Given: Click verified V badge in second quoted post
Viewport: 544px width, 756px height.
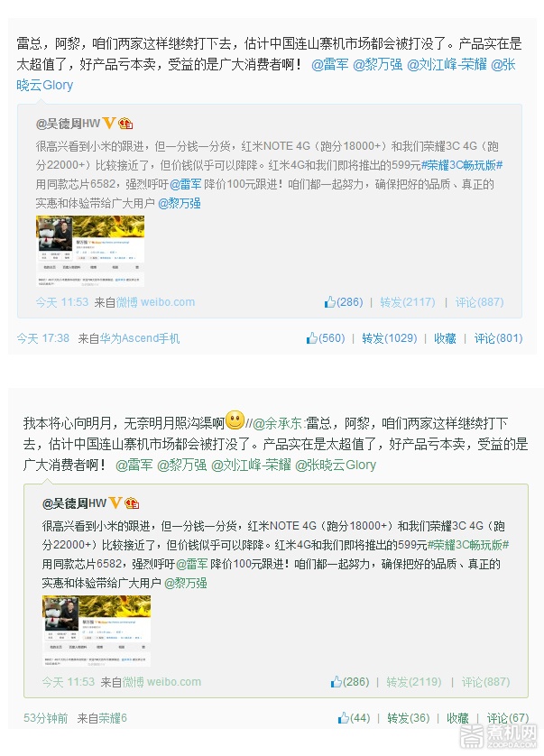Looking at the screenshot, I should click(x=115, y=503).
